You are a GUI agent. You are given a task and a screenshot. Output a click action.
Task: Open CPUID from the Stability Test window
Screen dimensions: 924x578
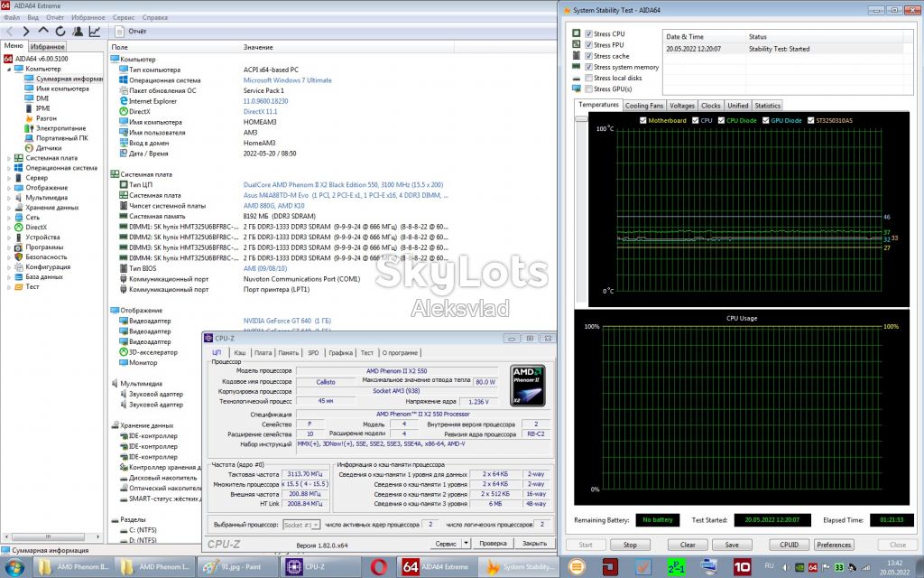(x=789, y=545)
